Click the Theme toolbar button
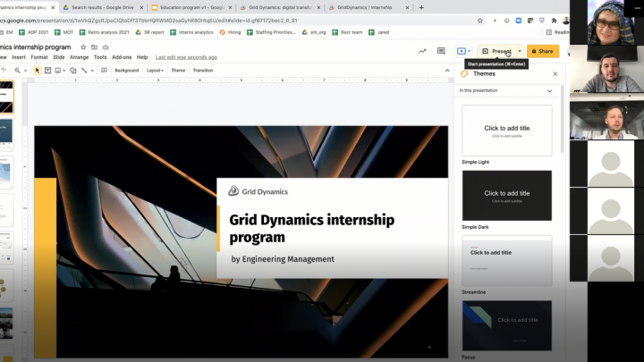The image size is (644, 362). 178,71
